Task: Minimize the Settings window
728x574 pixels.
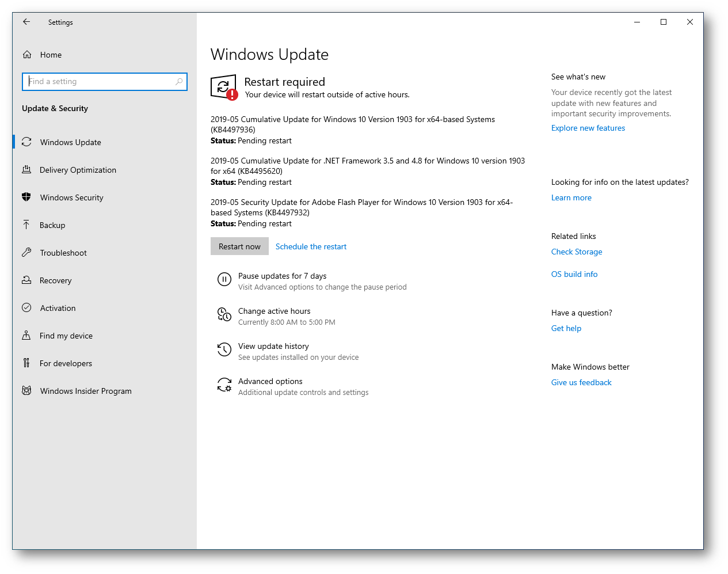Action: pos(637,22)
